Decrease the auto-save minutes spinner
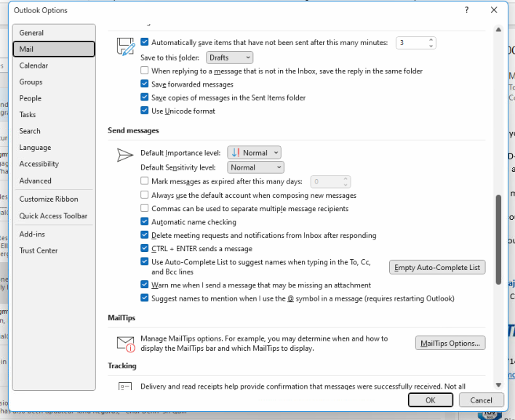515x420 pixels. 431,46
